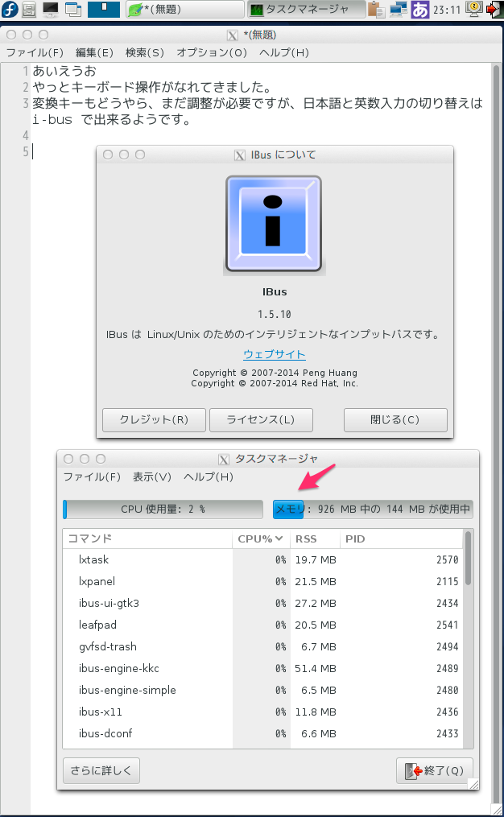Viewport: 504px width, 817px height.
Task: Select the ibus-engine-simple process row
Action: [x=262, y=690]
